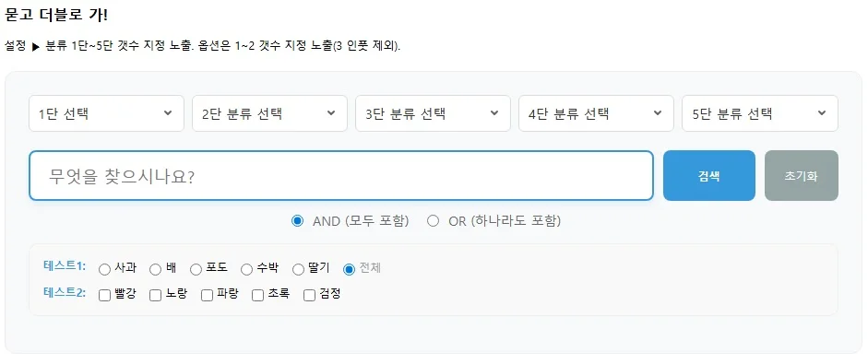This screenshot has width=868, height=364.
Task: Check the 빨강 checkbox
Action: click(104, 296)
